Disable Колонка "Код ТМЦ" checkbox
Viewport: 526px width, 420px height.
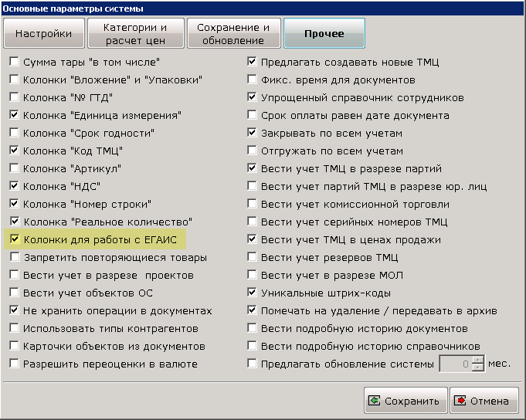point(14,151)
